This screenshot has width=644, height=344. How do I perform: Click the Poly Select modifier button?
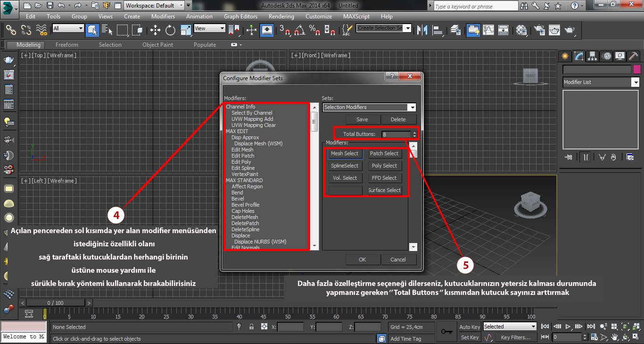pyautogui.click(x=384, y=166)
